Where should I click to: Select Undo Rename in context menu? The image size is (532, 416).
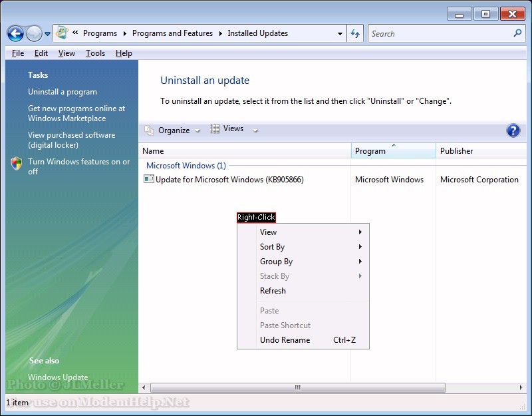(303, 340)
